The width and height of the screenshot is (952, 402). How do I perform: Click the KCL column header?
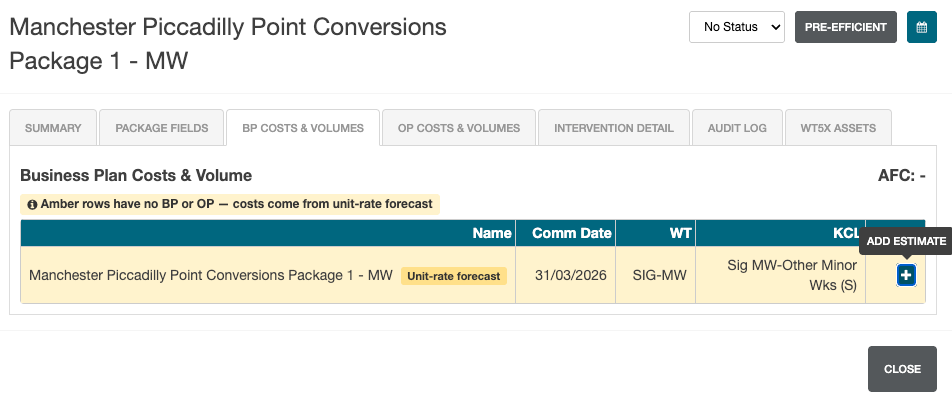click(781, 233)
